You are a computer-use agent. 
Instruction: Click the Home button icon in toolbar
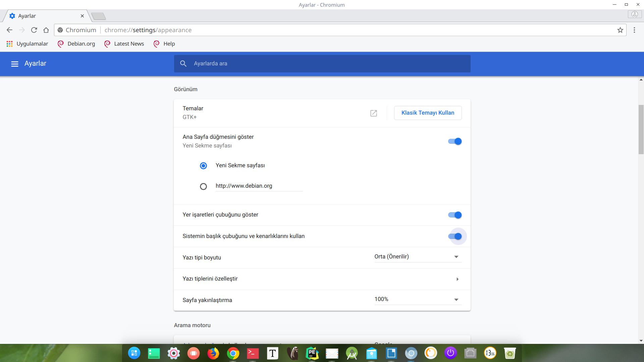[46, 30]
